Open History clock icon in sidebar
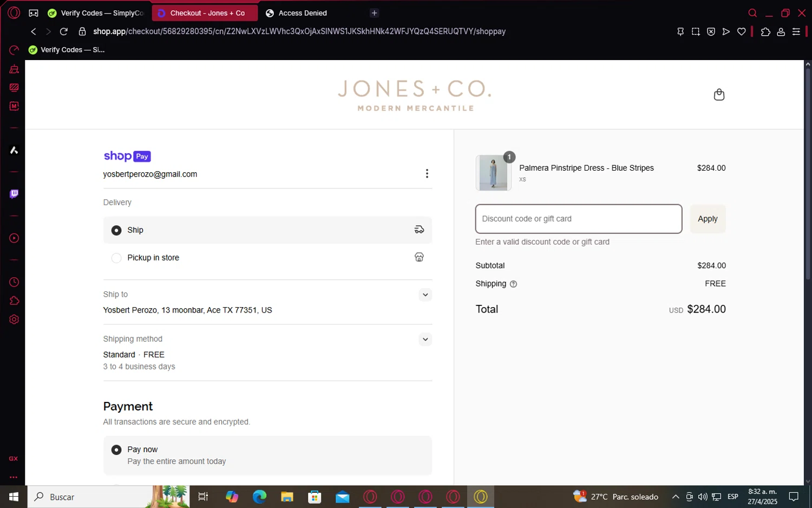Image resolution: width=812 pixels, height=508 pixels. pyautogui.click(x=14, y=282)
